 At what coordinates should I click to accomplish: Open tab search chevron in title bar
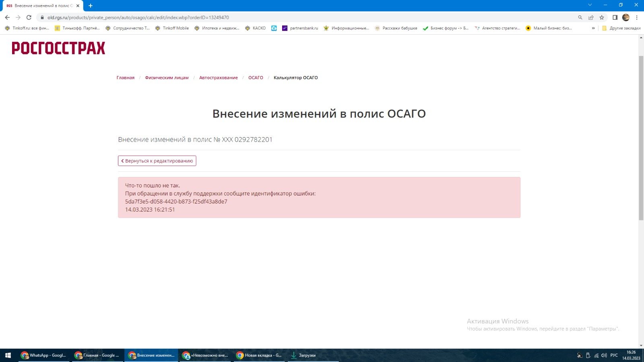click(590, 5)
